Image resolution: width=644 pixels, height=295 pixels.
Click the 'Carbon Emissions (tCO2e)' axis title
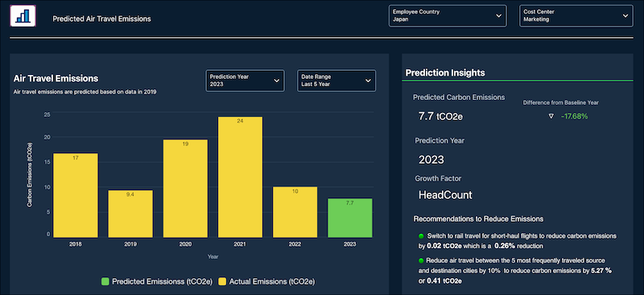pos(30,174)
